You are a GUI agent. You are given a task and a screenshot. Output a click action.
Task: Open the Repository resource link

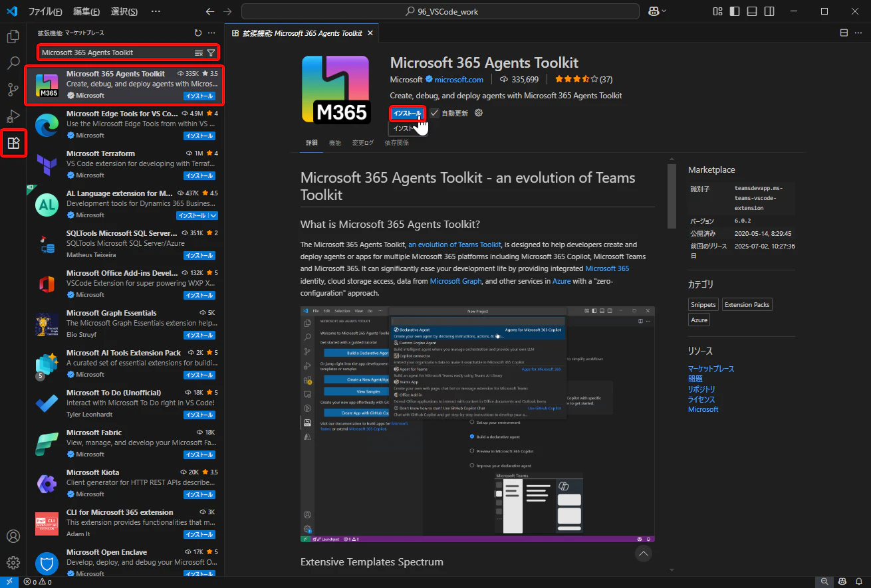pyautogui.click(x=701, y=389)
